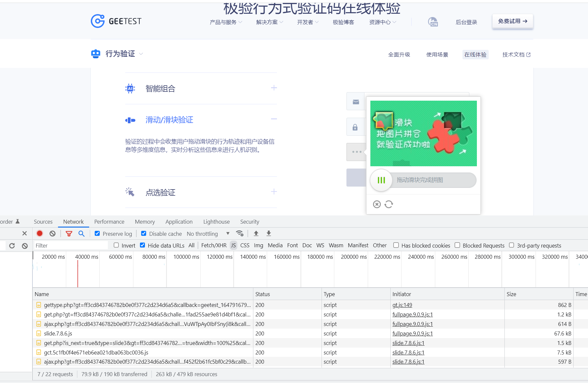Viewport: 588px width, 383px height.
Task: Click file icon of slide.7.8.6.js row
Action: 39,333
